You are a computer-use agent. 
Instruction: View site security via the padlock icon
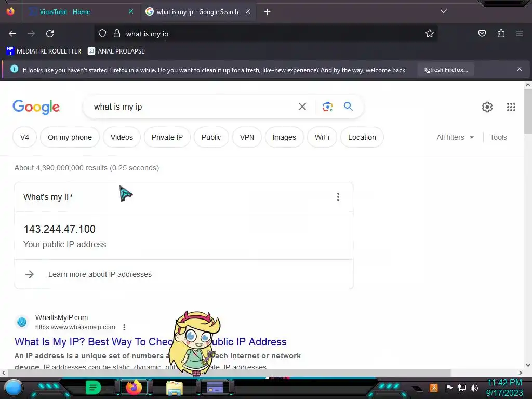(117, 34)
